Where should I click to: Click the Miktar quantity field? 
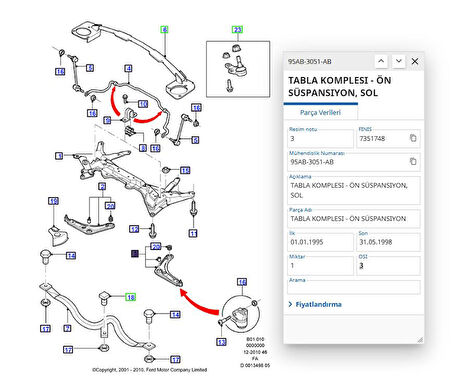point(320,266)
